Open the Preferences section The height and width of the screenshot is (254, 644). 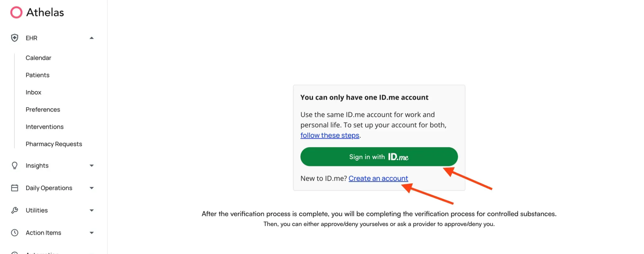[43, 109]
